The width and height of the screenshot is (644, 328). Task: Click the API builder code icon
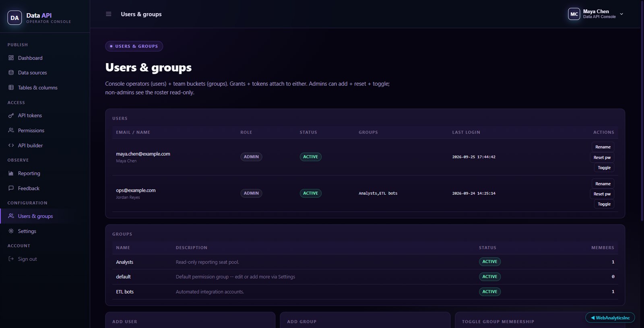[x=11, y=145]
